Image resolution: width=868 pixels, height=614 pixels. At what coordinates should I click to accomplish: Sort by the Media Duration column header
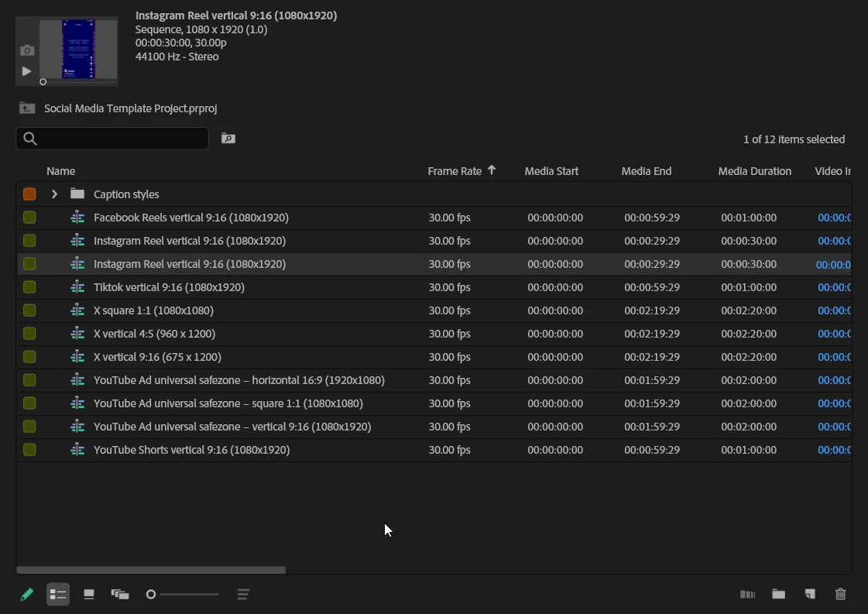click(754, 171)
